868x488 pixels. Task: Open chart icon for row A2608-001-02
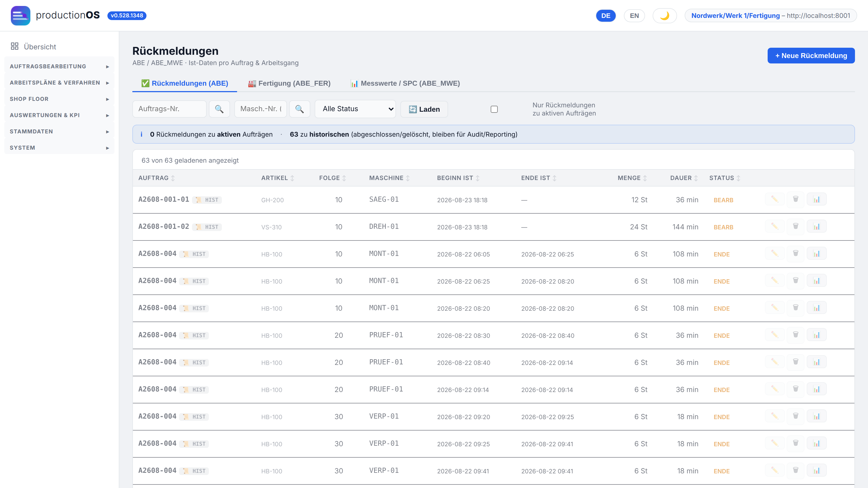point(816,226)
